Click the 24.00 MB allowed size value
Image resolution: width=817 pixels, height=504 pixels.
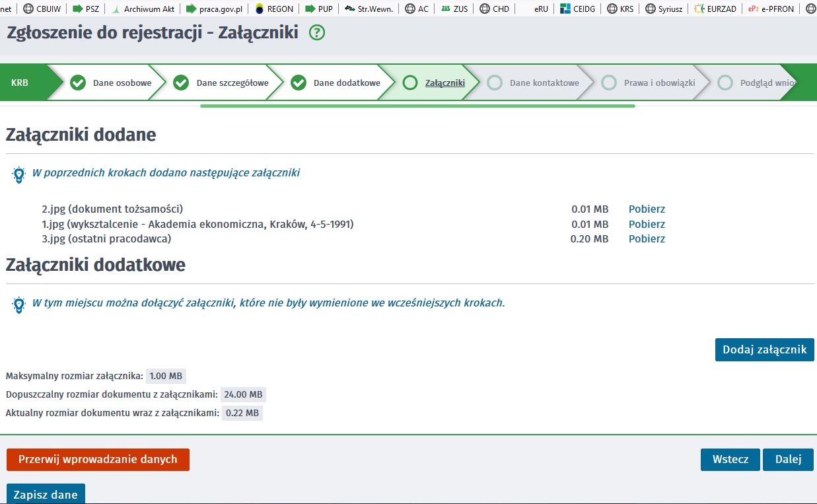pyautogui.click(x=243, y=395)
